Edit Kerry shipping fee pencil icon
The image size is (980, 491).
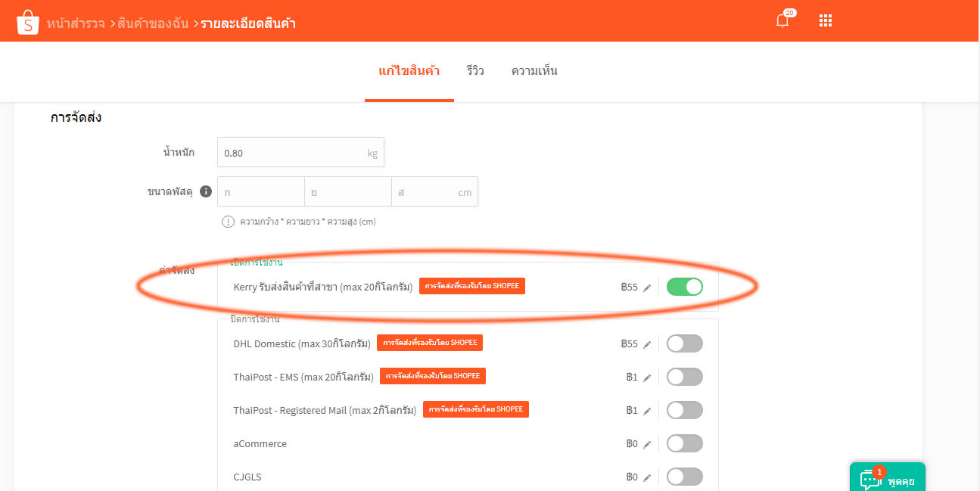point(647,287)
